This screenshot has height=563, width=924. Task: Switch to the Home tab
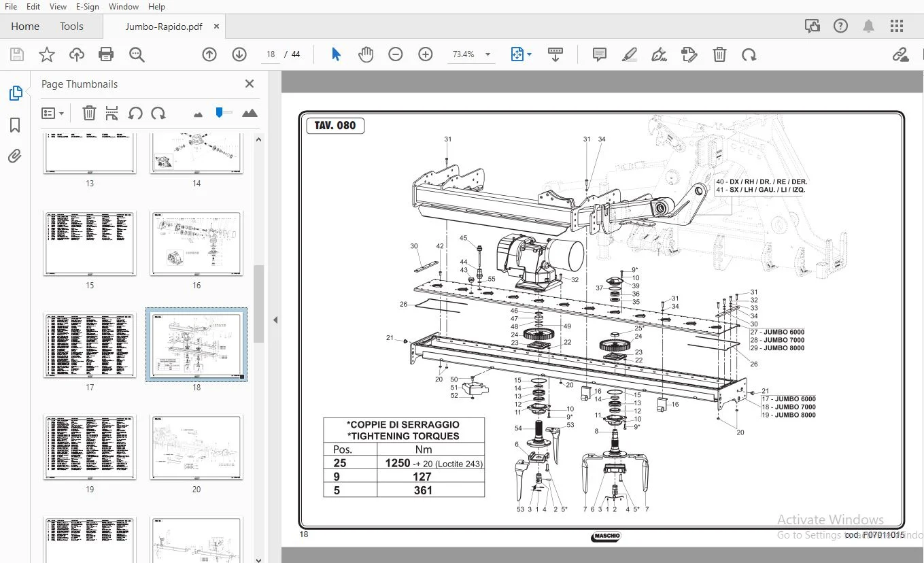coord(25,27)
